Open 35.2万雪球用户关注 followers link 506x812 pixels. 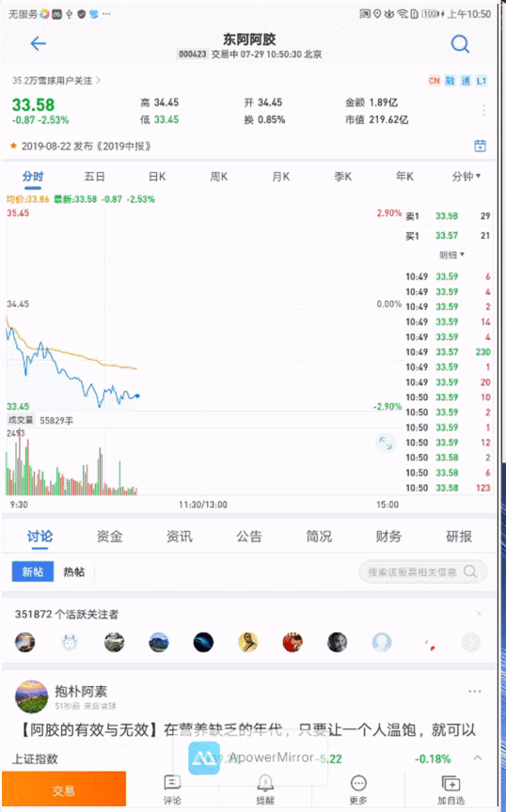pos(56,81)
